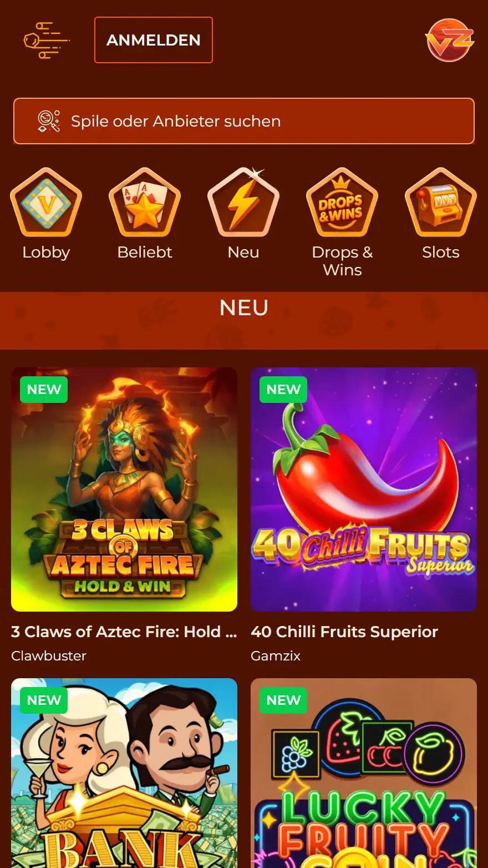Click the ANMELDEN button
The image size is (488, 868).
click(154, 40)
